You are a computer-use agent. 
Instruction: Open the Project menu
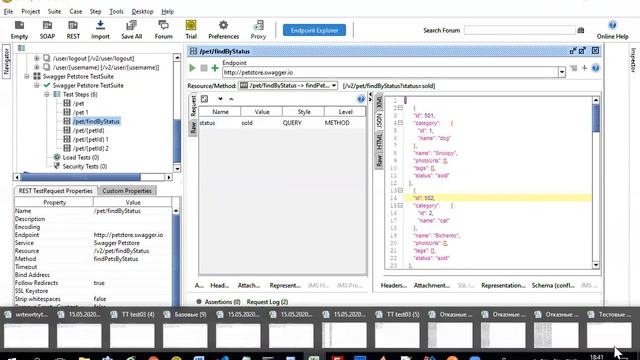(31, 11)
